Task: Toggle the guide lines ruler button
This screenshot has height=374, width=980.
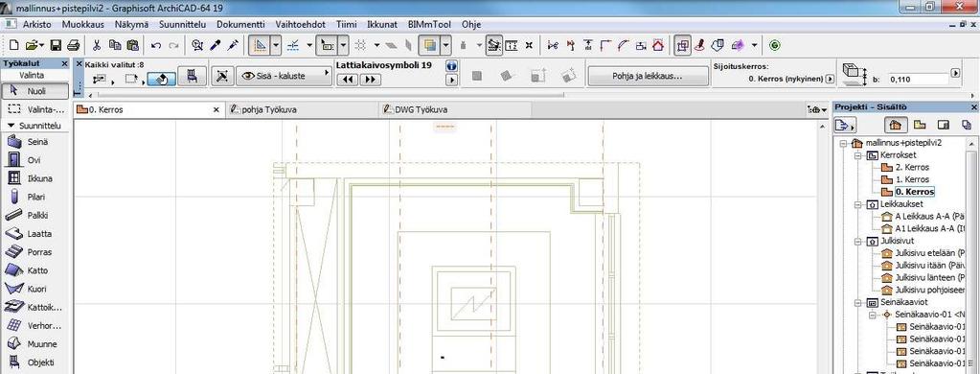Action: tap(259, 45)
